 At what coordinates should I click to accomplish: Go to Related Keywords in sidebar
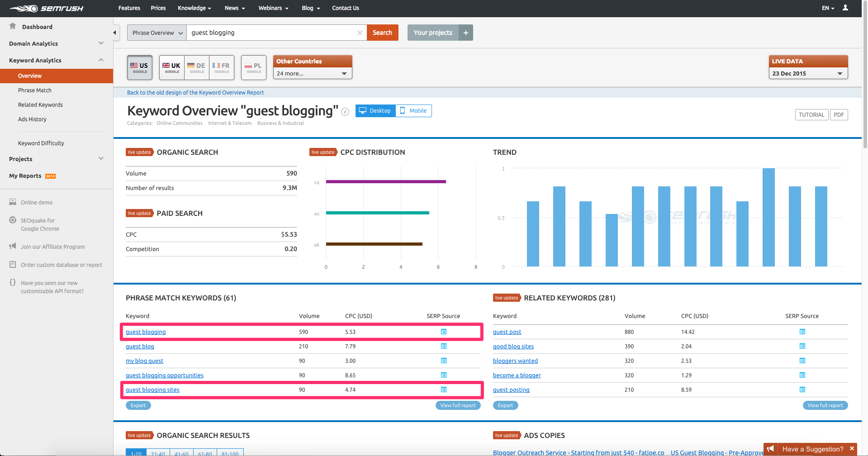(x=40, y=104)
